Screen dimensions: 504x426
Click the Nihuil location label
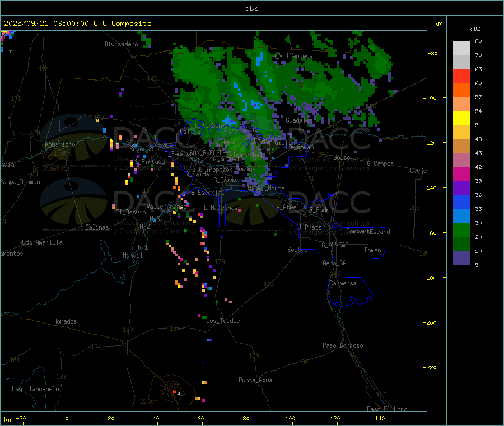tap(132, 255)
